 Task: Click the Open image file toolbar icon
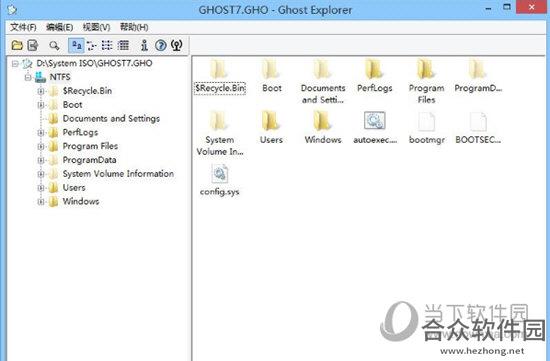pyautogui.click(x=17, y=45)
